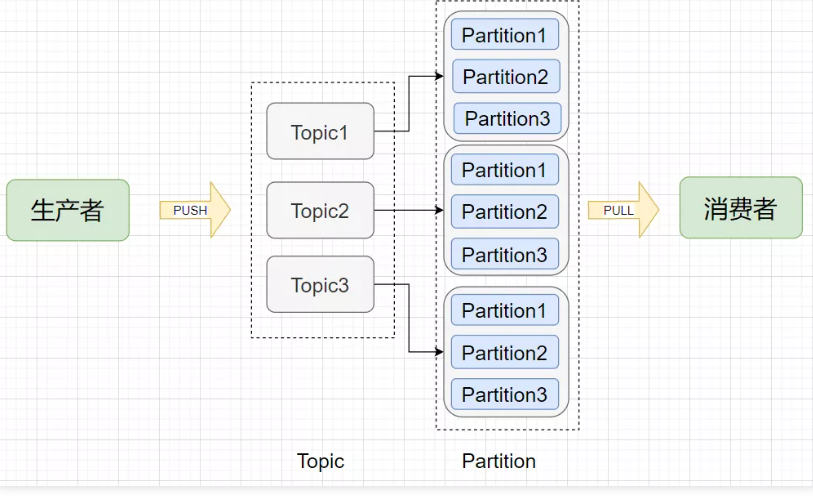Select the "Topic" caption below the diagram
Image resolution: width=813 pixels, height=496 pixels.
(320, 461)
